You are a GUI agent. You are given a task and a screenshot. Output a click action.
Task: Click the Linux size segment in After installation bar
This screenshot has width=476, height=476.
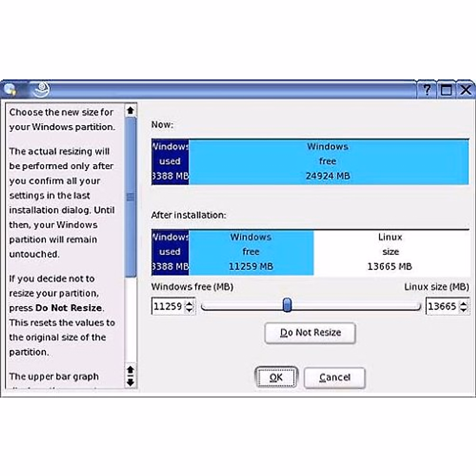click(x=390, y=251)
